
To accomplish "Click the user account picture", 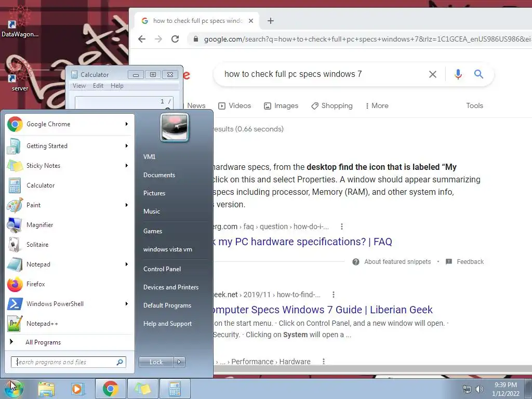I will [x=175, y=128].
